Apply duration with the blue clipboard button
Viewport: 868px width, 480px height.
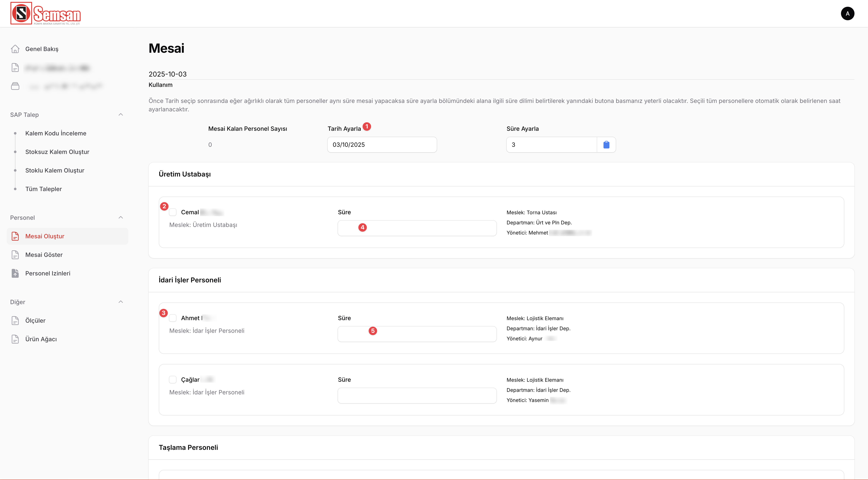606,145
